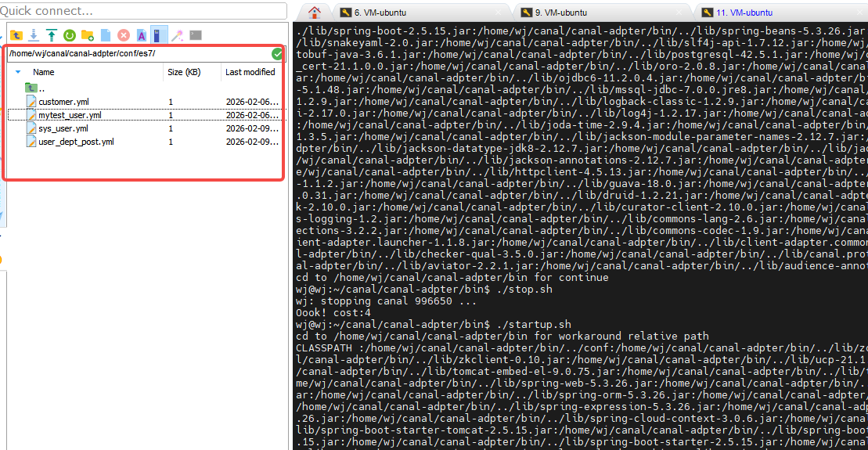868x450 pixels.
Task: Click the magic wand icon in SFTP toolbar
Action: pyautogui.click(x=177, y=35)
